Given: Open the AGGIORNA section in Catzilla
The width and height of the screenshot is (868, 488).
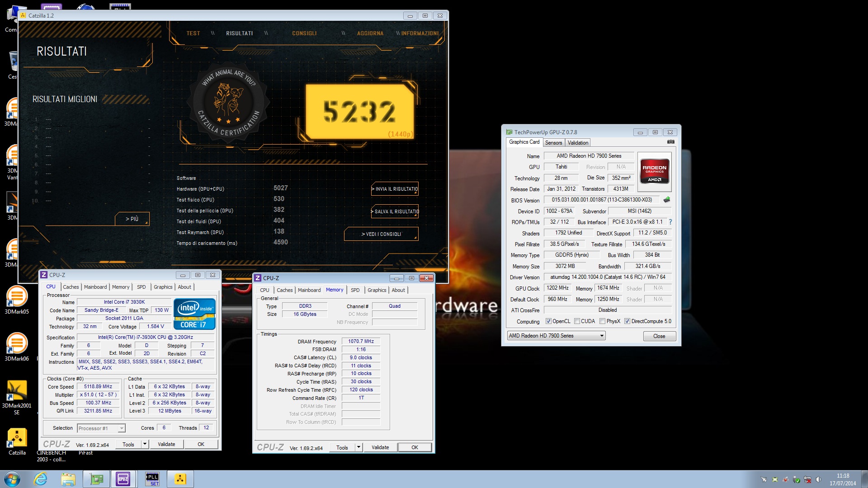Looking at the screenshot, I should click(x=370, y=33).
